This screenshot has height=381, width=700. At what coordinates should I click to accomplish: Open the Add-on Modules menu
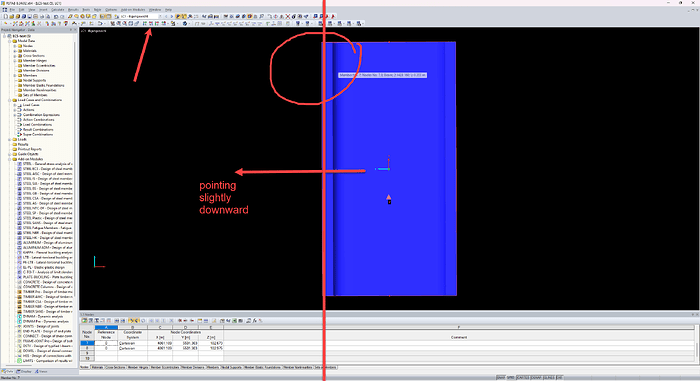(133, 9)
